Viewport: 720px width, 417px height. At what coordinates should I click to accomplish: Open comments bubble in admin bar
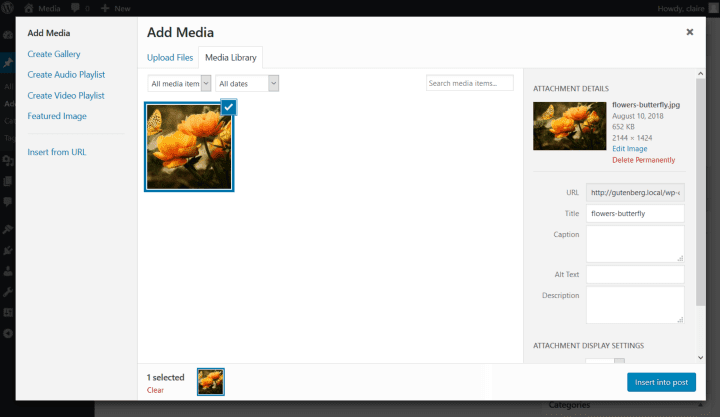pyautogui.click(x=75, y=8)
